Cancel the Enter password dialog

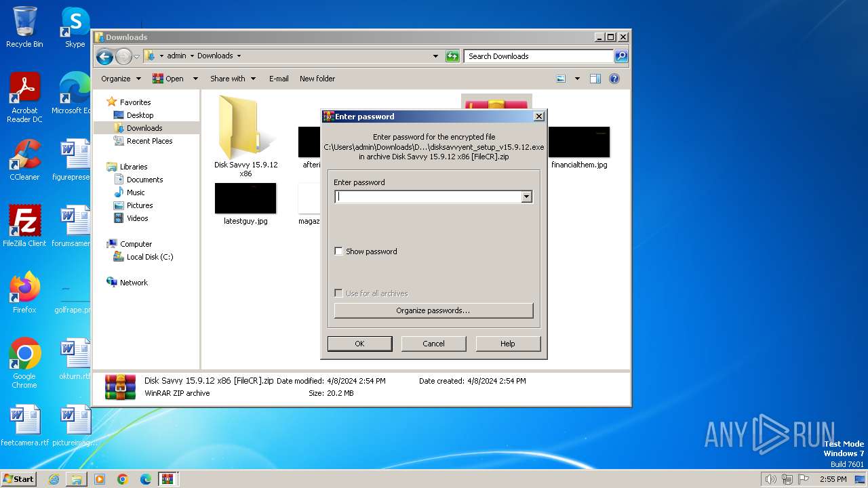click(x=433, y=344)
